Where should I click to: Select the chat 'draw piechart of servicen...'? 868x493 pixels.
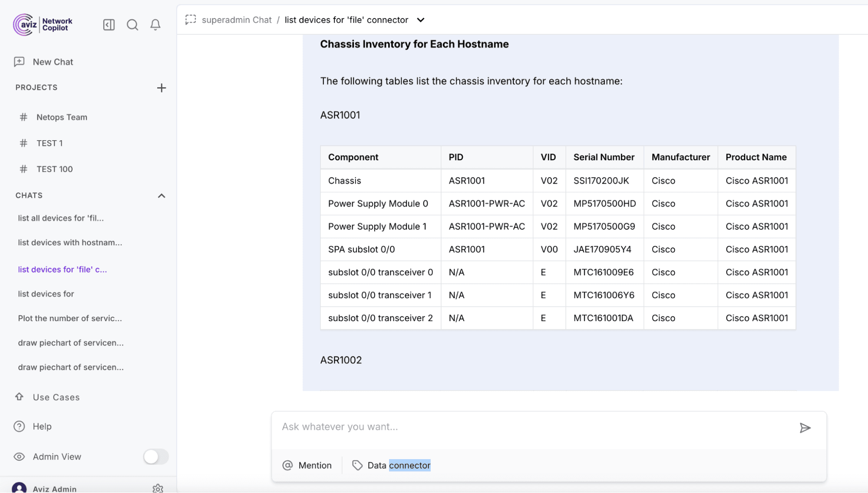tap(70, 342)
